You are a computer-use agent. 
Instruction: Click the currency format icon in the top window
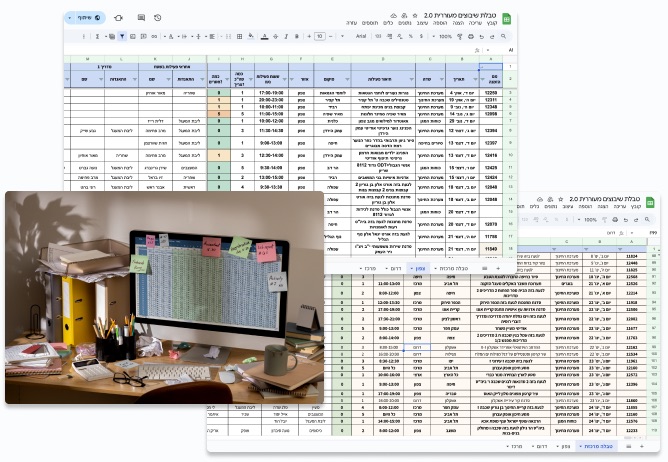point(421,37)
